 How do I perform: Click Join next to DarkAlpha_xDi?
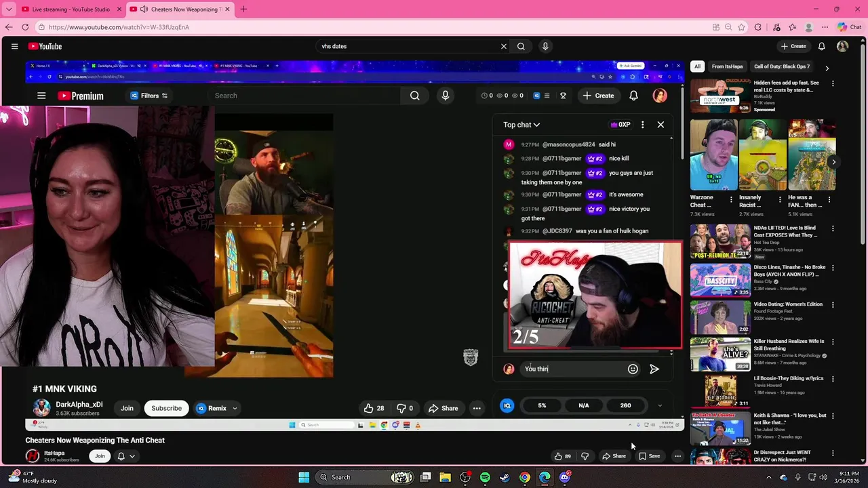tap(127, 408)
